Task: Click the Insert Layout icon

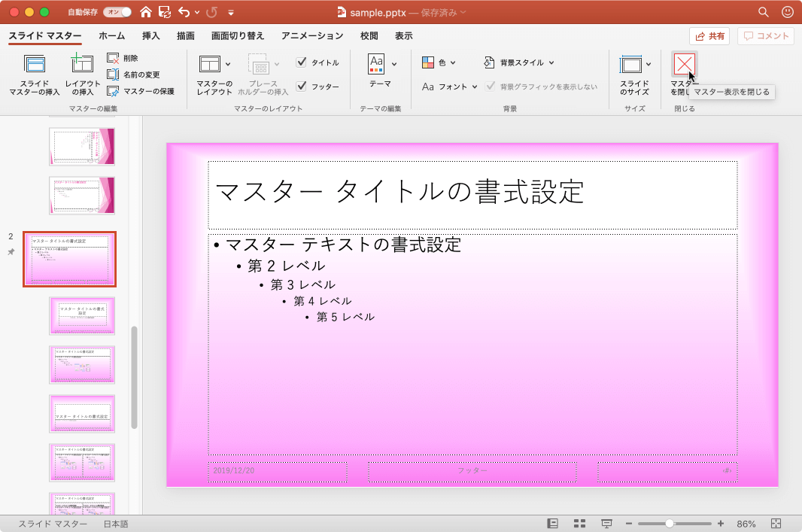Action: coord(82,65)
